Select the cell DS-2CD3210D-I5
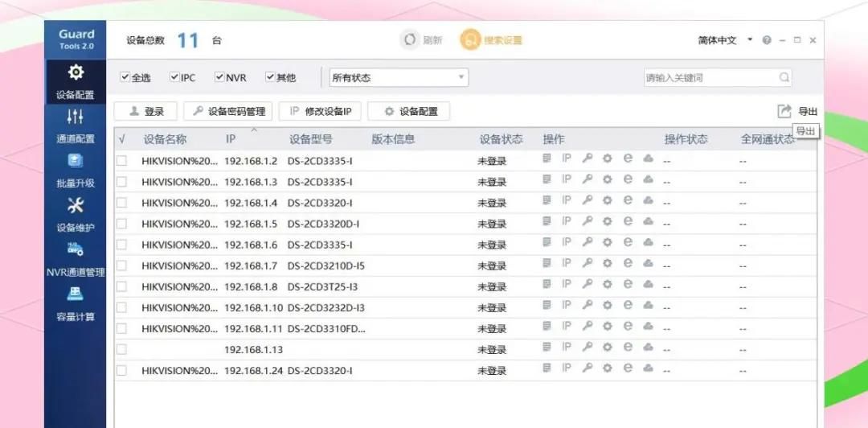Image resolution: width=868 pixels, height=428 pixels. tap(326, 265)
